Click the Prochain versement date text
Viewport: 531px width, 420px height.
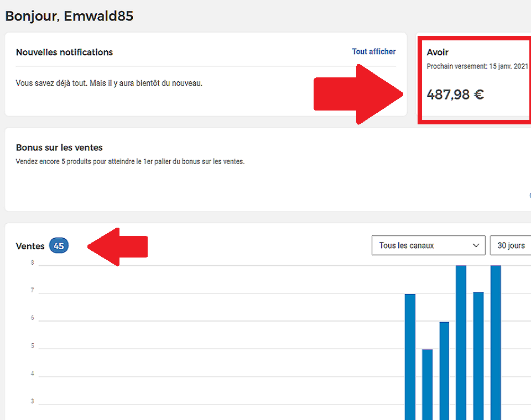click(x=477, y=66)
